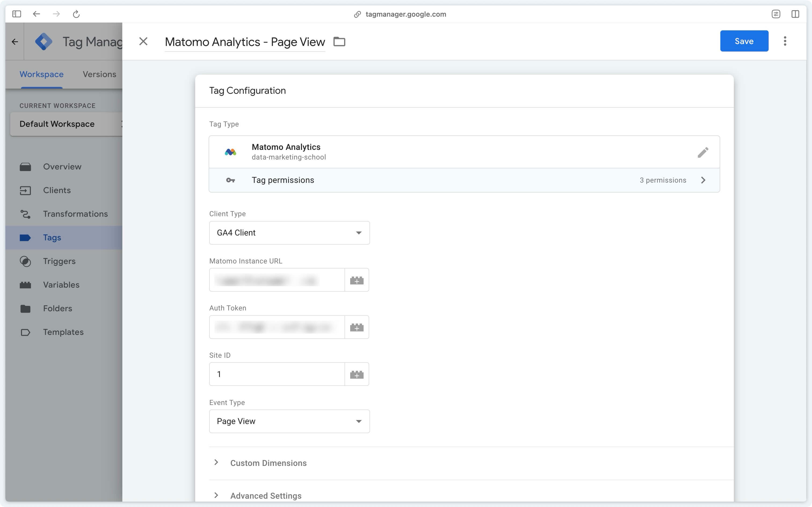Click the Tag permissions chevron to expand

pyautogui.click(x=702, y=180)
